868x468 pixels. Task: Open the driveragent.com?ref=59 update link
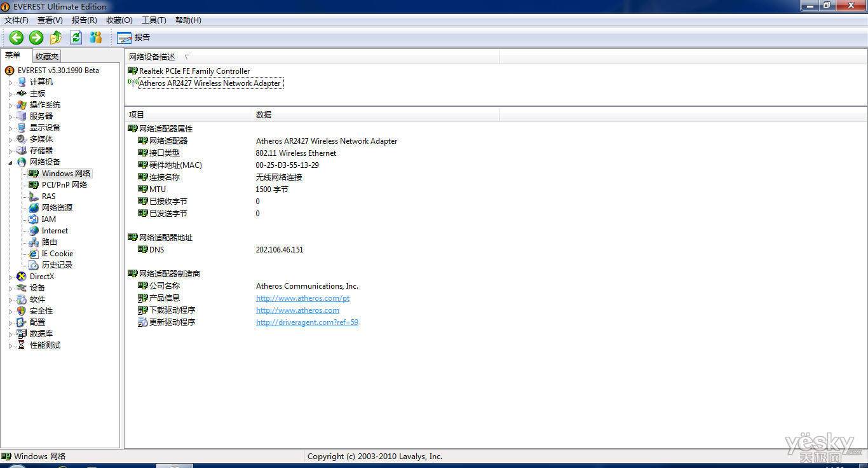point(307,322)
